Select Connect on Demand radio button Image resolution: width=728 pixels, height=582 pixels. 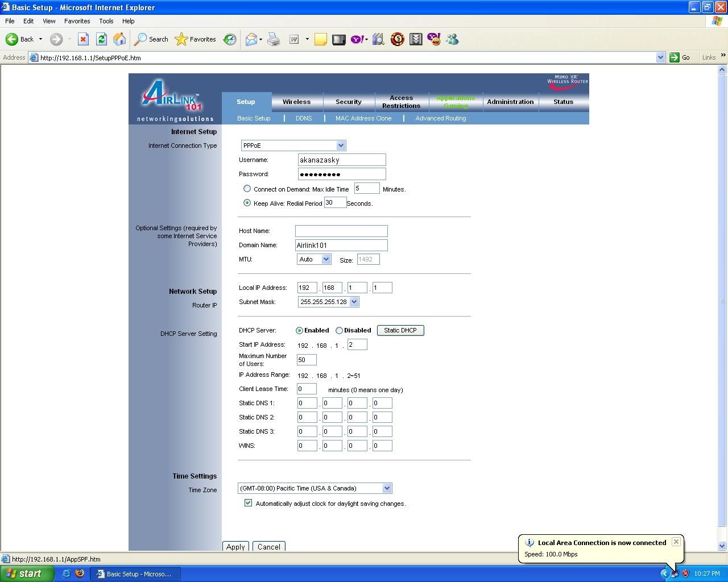click(x=247, y=189)
